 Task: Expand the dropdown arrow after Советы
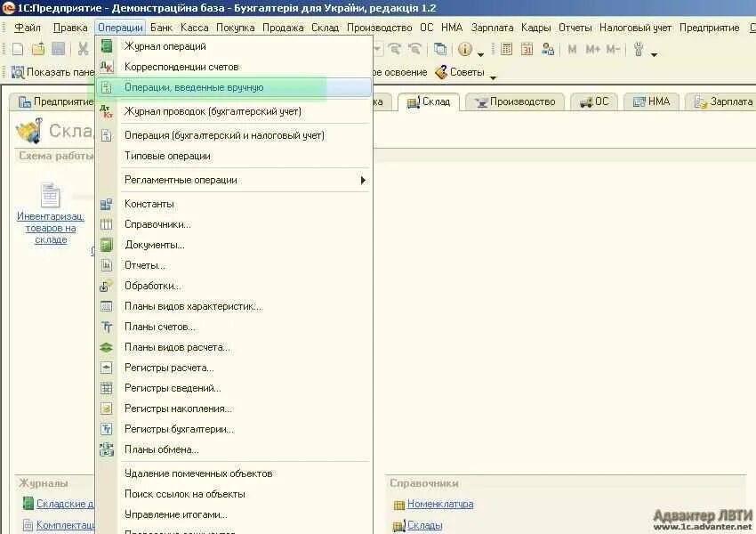pyautogui.click(x=493, y=77)
